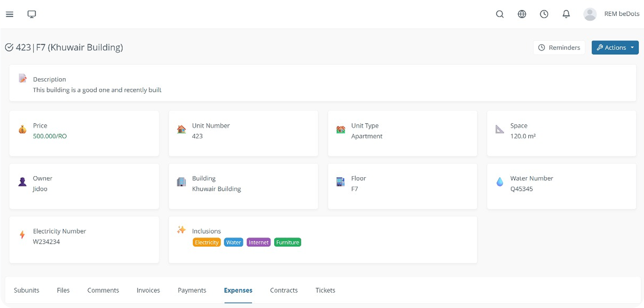Open the hamburger navigation menu
The width and height of the screenshot is (644, 308).
[10, 14]
